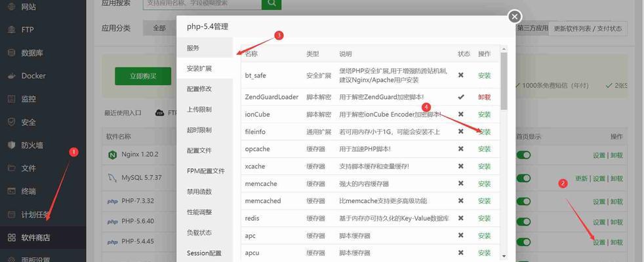Select the 安装扩展 tab
This screenshot has width=644, height=262.
pyautogui.click(x=205, y=69)
